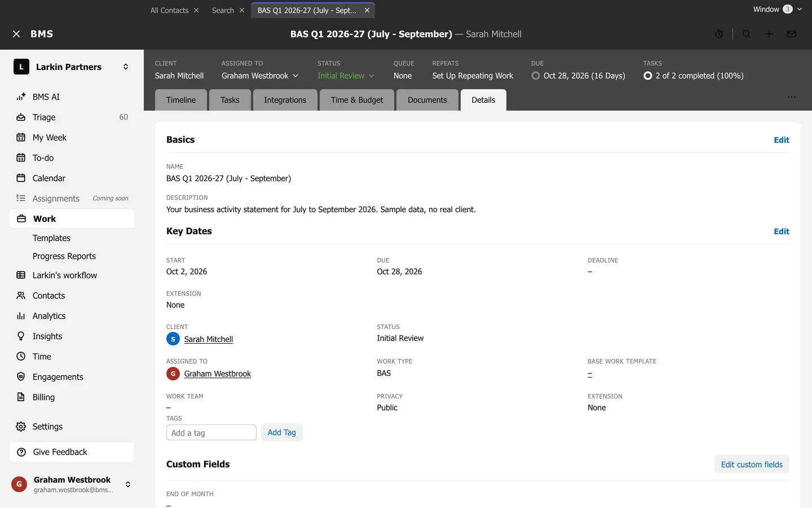This screenshot has height=508, width=812.
Task: Open Analytics section
Action: [72, 316]
